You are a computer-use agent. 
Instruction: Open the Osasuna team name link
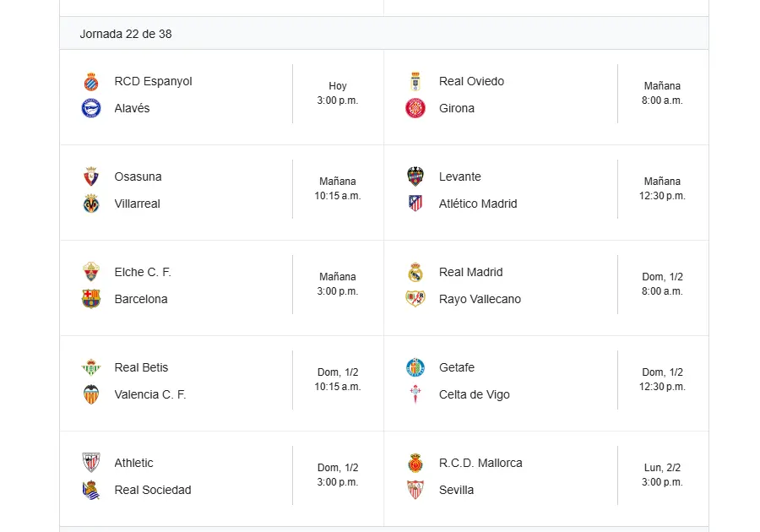138,176
